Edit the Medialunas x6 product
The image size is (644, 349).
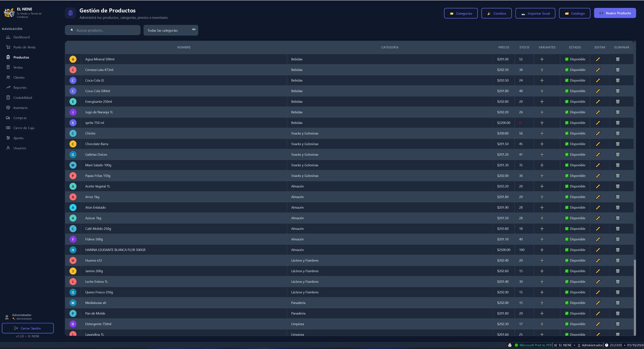[598, 303]
